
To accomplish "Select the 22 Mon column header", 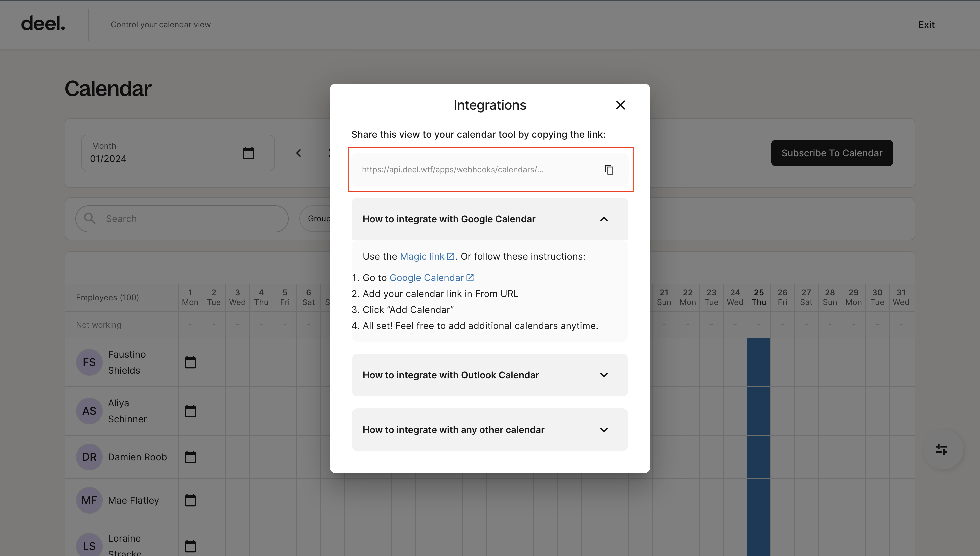I will tap(688, 297).
